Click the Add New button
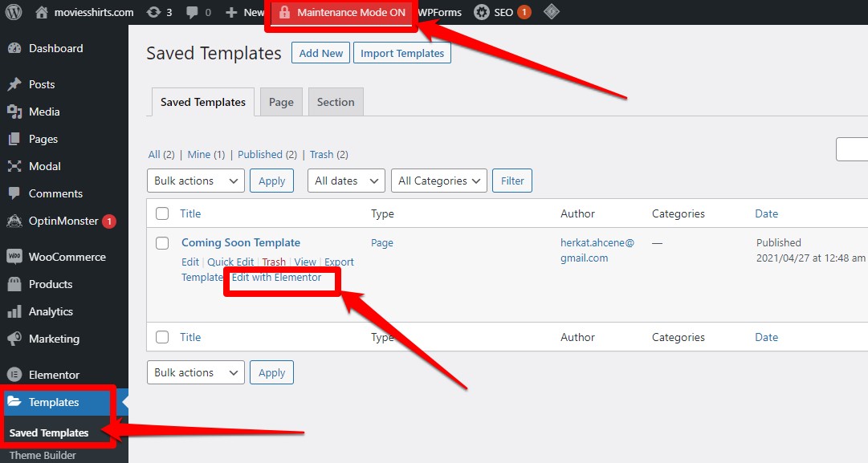This screenshot has width=868, height=463. click(x=321, y=53)
